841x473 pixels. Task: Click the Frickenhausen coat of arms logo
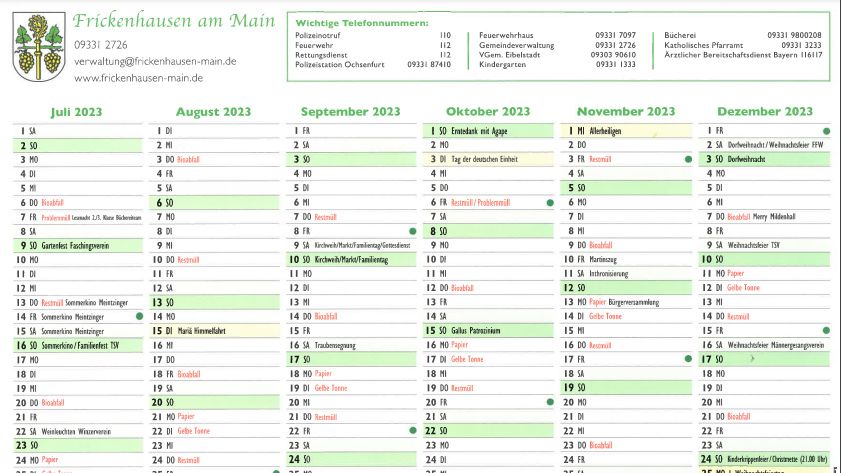(x=39, y=47)
